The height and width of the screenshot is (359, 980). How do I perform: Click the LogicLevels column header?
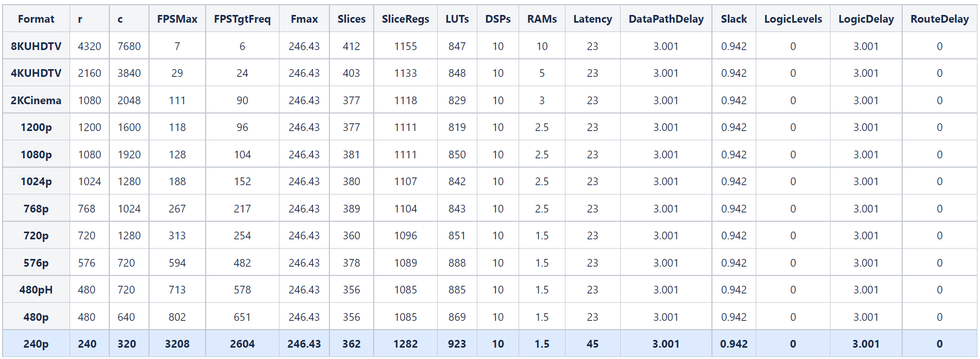pyautogui.click(x=793, y=19)
